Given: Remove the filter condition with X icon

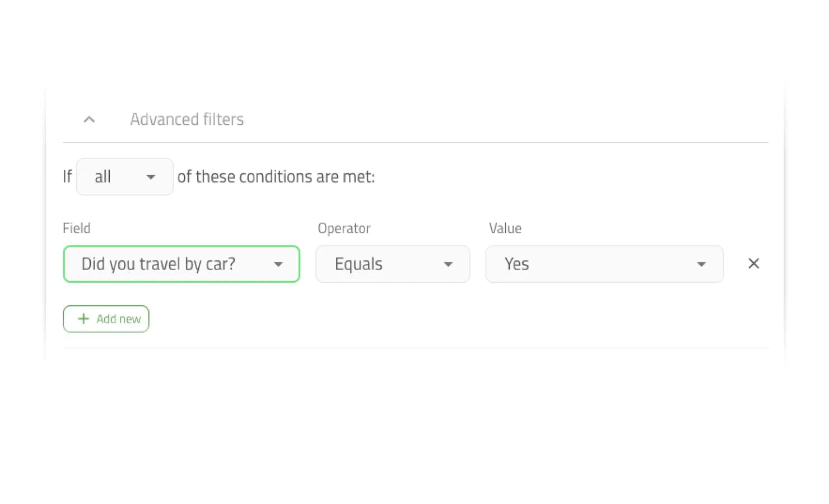Looking at the screenshot, I should [753, 264].
